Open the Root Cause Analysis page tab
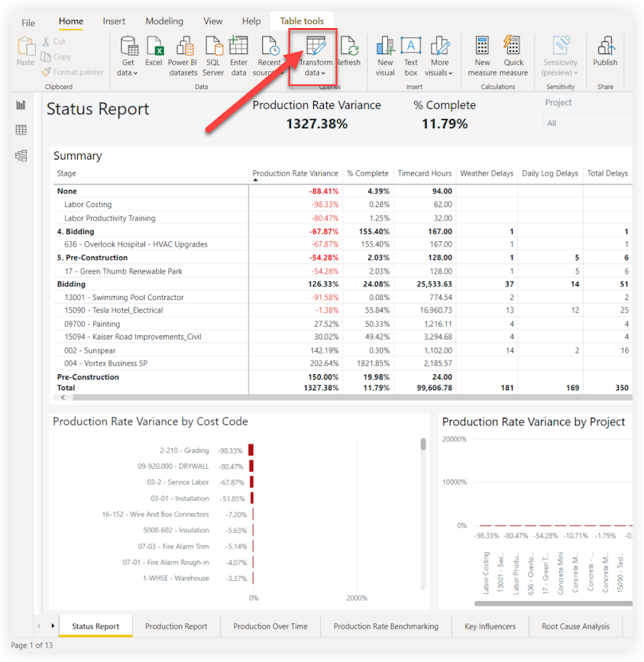 (x=575, y=627)
